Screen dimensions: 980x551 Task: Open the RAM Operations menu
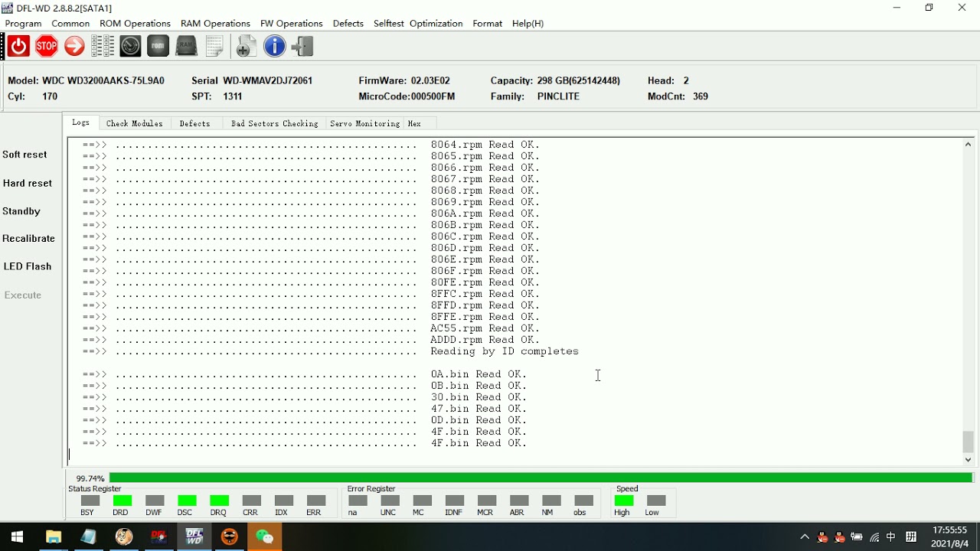[x=215, y=24]
